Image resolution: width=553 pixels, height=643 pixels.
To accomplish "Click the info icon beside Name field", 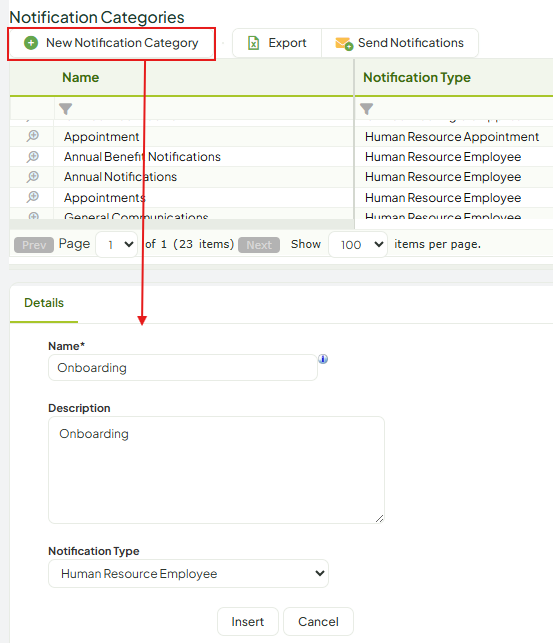I will pos(323,359).
